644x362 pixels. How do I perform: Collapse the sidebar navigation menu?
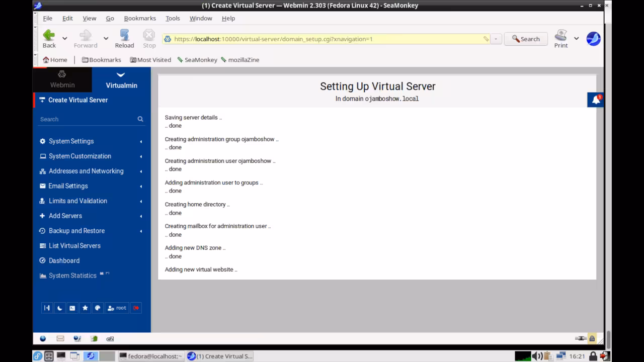pyautogui.click(x=47, y=308)
